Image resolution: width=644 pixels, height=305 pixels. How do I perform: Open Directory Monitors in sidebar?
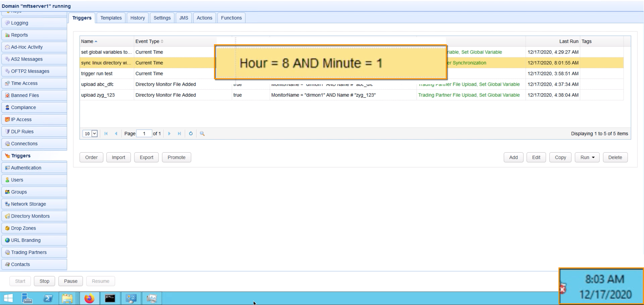30,216
